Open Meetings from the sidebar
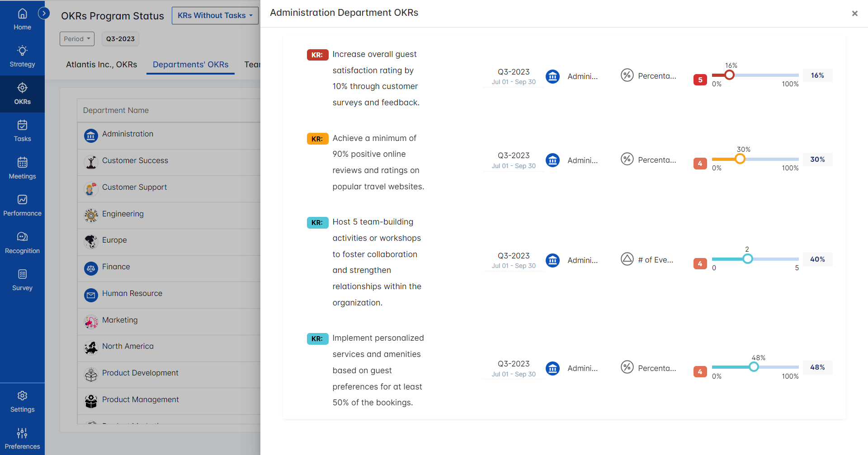Viewport: 868px width, 455px height. (x=22, y=168)
